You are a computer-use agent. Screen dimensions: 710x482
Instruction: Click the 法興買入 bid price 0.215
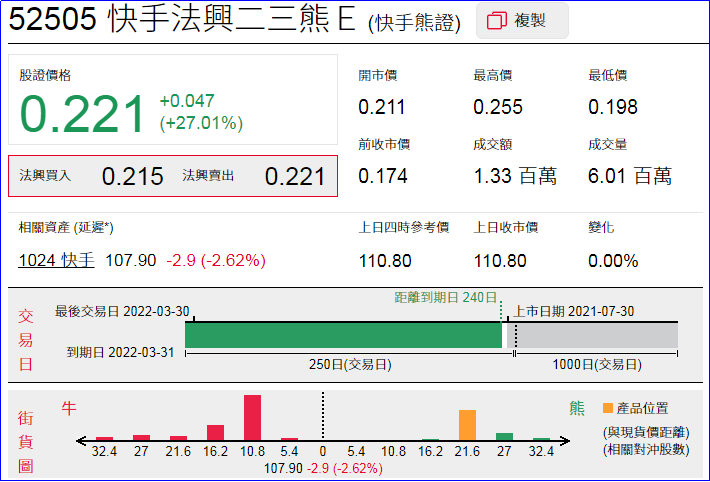[132, 176]
